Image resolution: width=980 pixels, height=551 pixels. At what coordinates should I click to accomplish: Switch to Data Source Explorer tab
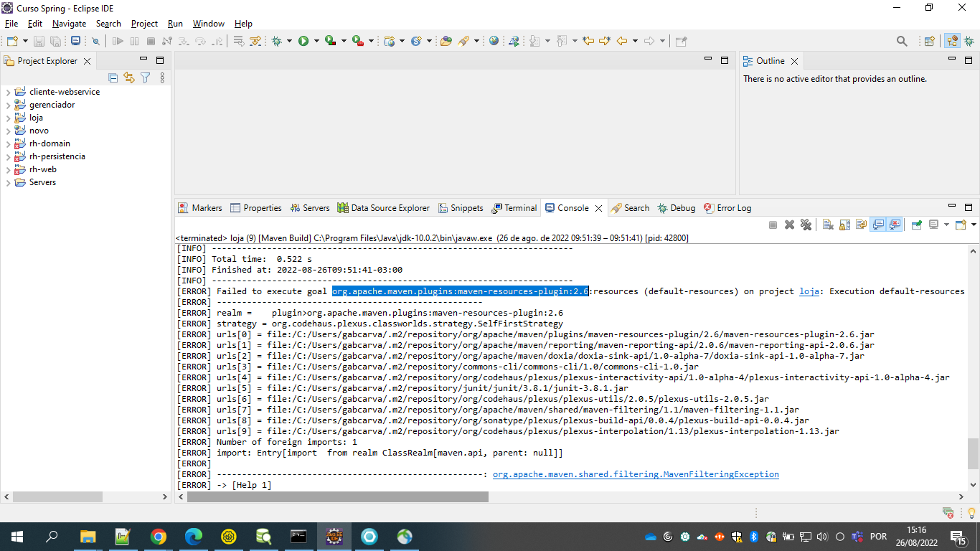click(383, 208)
